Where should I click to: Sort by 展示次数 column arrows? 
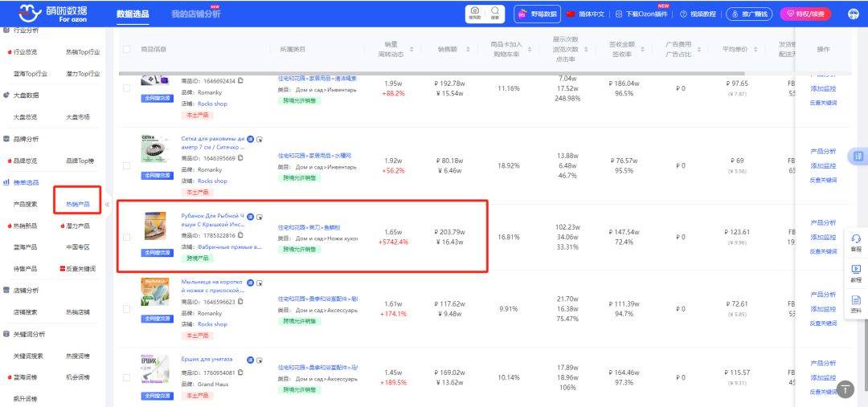pos(586,49)
